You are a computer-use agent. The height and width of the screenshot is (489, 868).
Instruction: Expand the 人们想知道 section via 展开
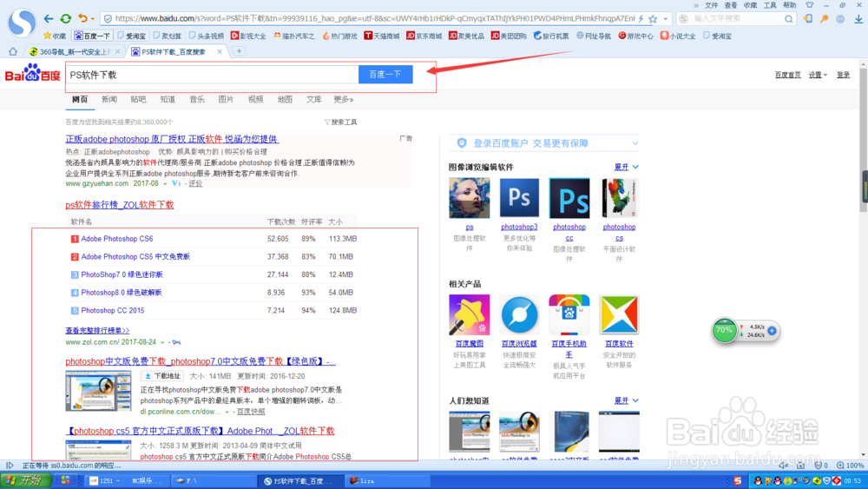pyautogui.click(x=626, y=400)
